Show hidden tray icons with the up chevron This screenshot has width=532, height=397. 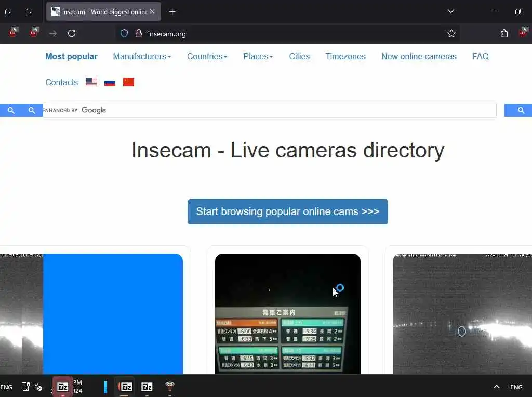[x=496, y=387]
